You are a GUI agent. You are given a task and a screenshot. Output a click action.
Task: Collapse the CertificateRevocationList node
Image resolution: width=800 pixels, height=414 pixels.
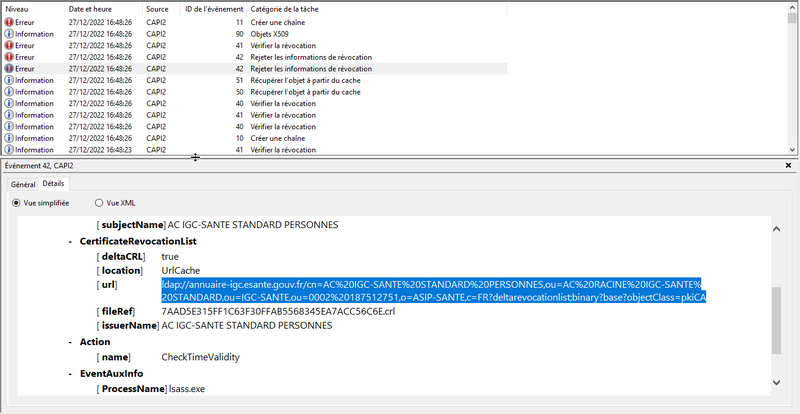coord(69,241)
